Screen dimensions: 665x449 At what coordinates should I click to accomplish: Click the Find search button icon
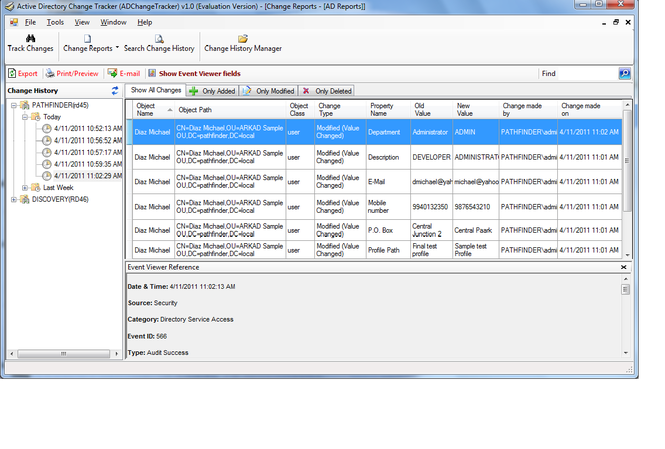coord(624,73)
